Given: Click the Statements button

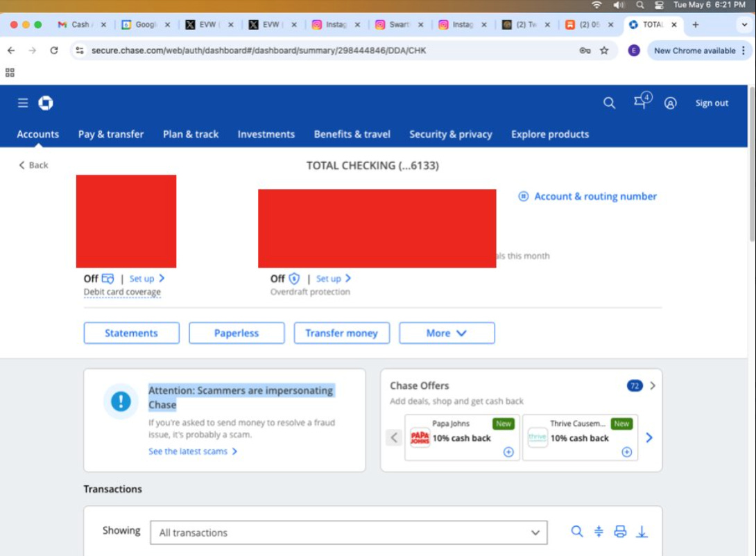Looking at the screenshot, I should point(132,333).
